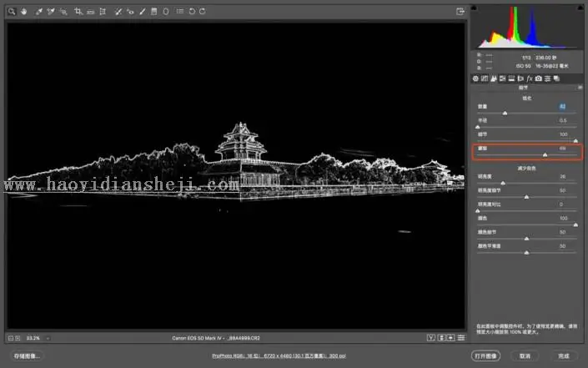Select the Targeted Adjustment tool
Viewport: 588px width, 368px height.
pos(63,12)
